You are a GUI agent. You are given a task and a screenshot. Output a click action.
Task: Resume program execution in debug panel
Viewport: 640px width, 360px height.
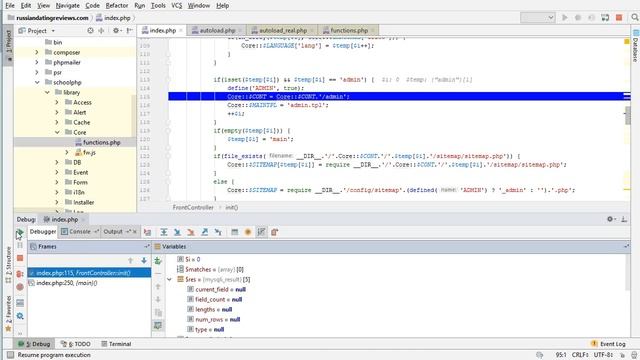coord(20,233)
